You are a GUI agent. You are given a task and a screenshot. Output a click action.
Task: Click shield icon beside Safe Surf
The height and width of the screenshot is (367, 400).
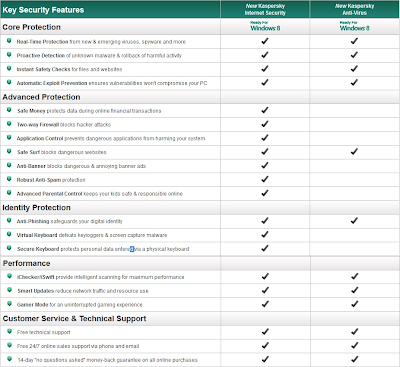click(9, 152)
